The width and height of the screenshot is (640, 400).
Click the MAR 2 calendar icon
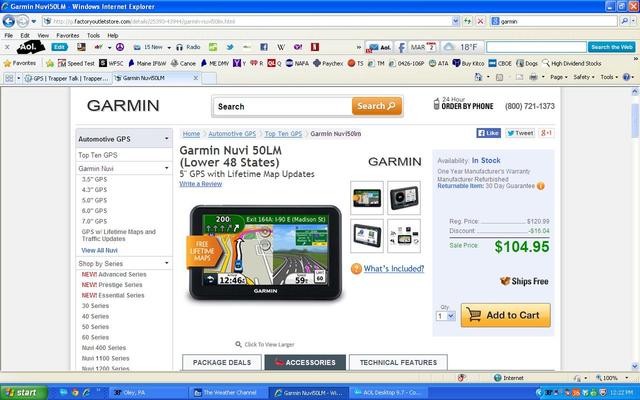423,47
